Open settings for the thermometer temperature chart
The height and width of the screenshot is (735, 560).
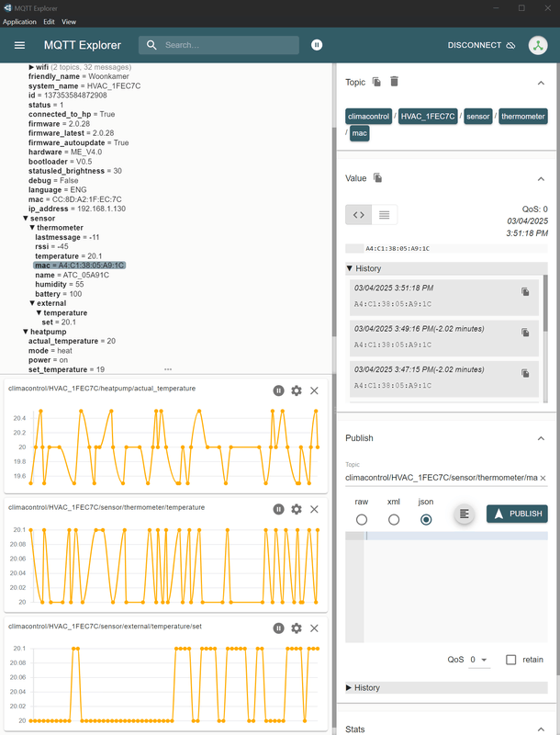point(297,509)
